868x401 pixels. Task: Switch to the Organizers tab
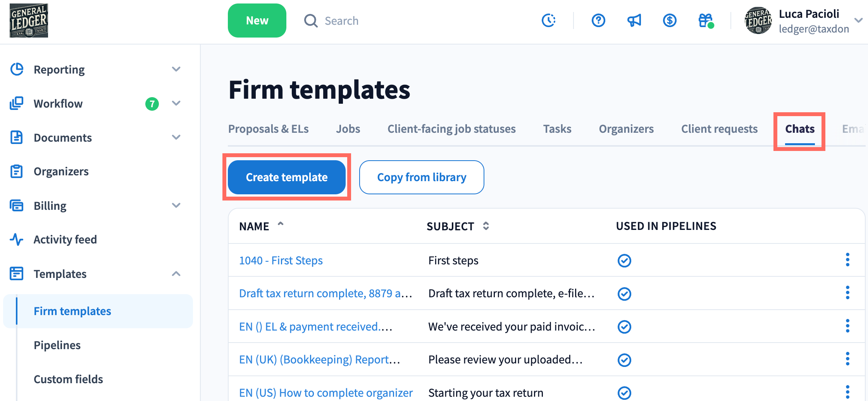pos(626,129)
